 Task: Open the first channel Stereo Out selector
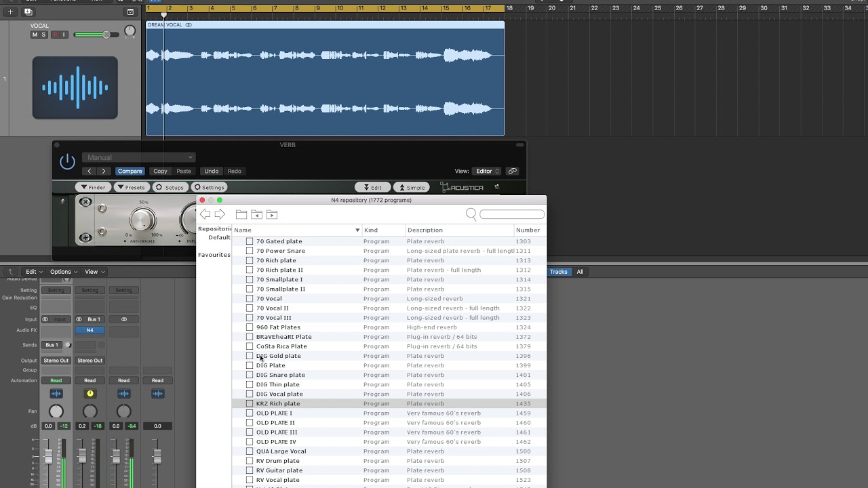click(x=56, y=361)
